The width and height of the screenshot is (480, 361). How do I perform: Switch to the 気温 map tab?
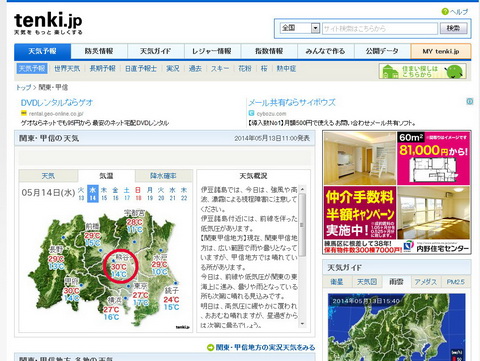click(106, 176)
